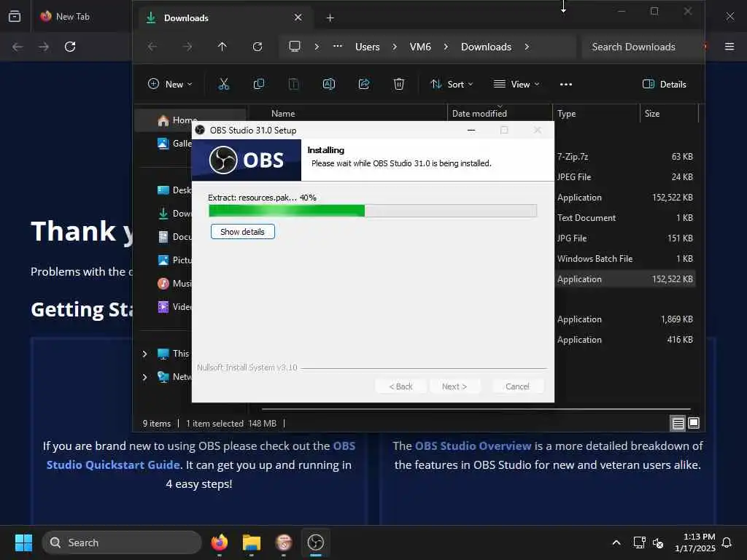Click the chevron after Users in address bar
Screen dimensions: 747x560
click(x=395, y=47)
